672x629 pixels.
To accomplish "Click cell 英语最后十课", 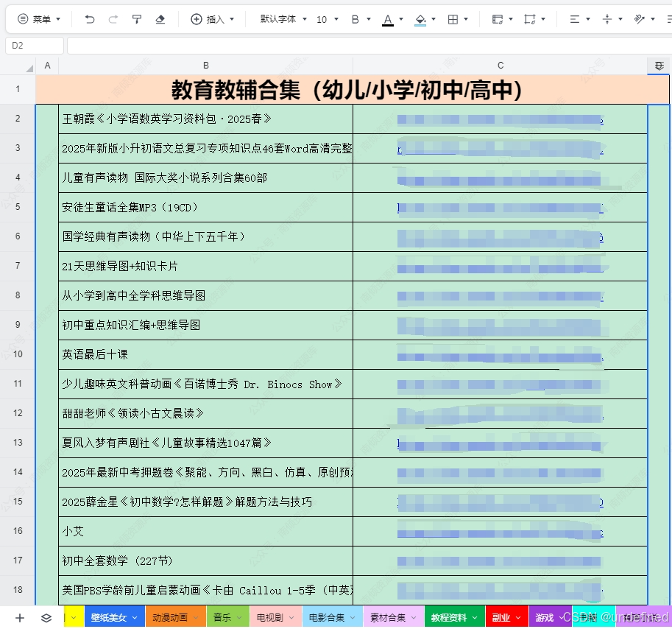I will 205,354.
